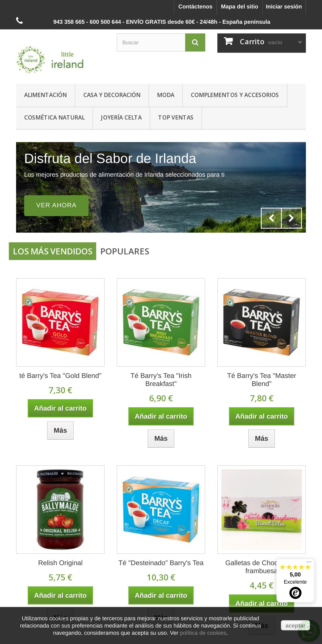The image size is (322, 644).
Task: Open Barry's Master Blend product image
Action: click(262, 322)
